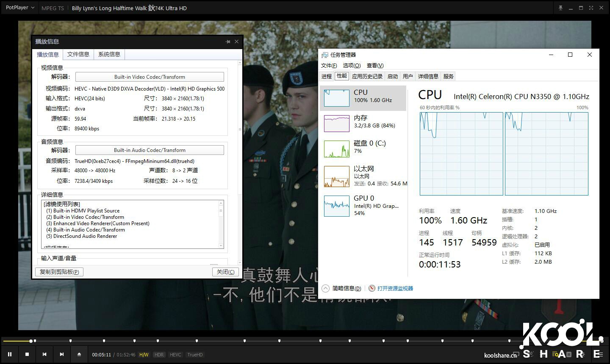Click the Open/Eject media icon
The height and width of the screenshot is (364, 610).
(79, 354)
